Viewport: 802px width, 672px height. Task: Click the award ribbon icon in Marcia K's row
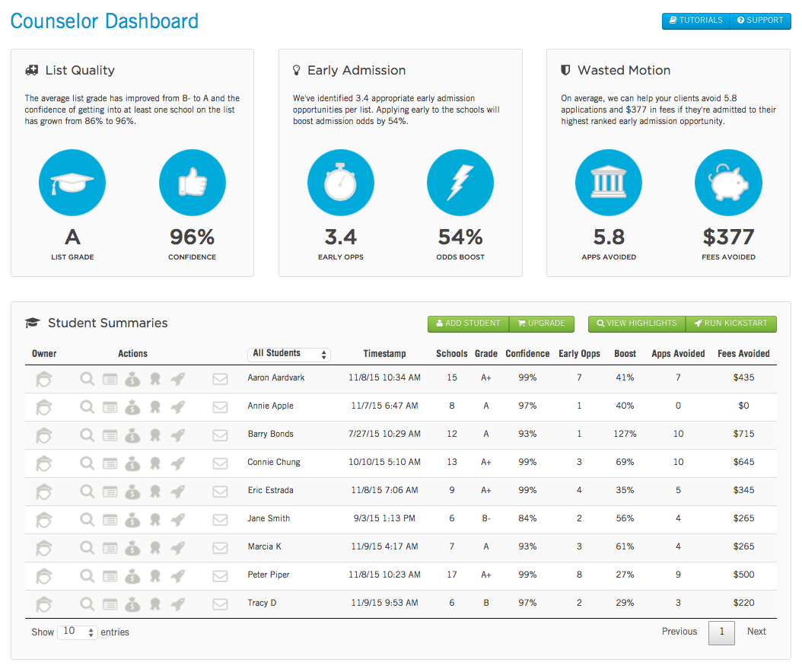(155, 548)
